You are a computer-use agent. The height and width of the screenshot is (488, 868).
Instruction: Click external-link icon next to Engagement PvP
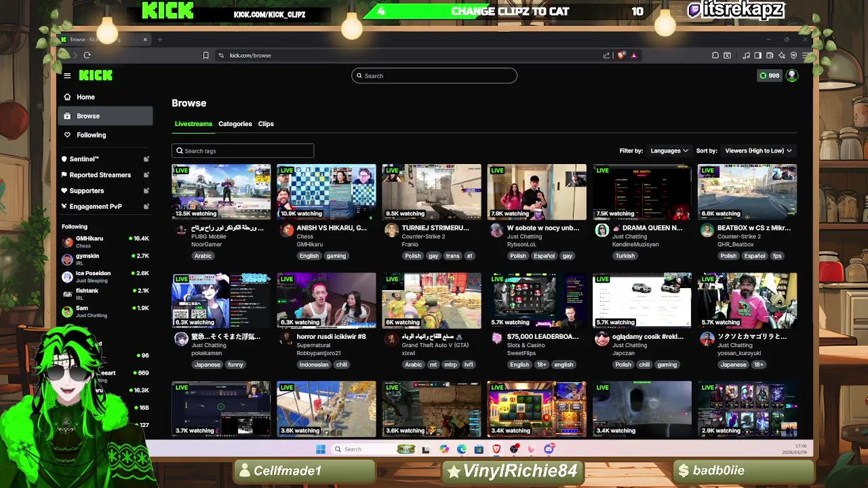pyautogui.click(x=146, y=206)
